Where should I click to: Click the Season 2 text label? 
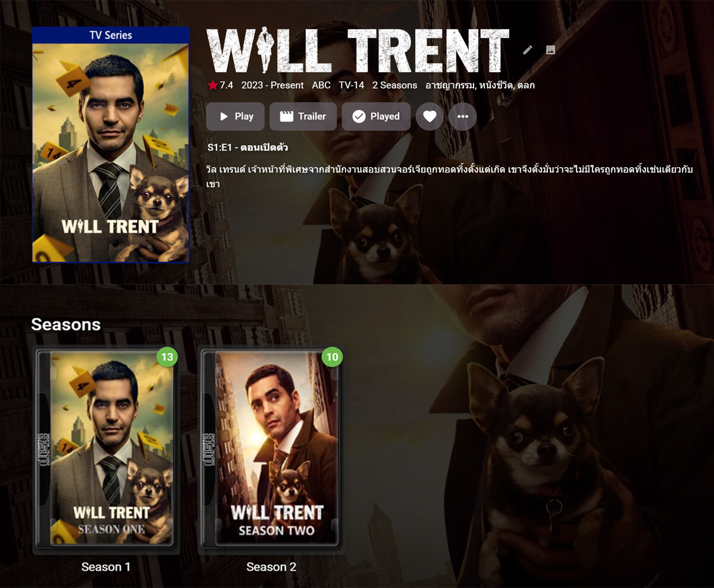(x=271, y=567)
